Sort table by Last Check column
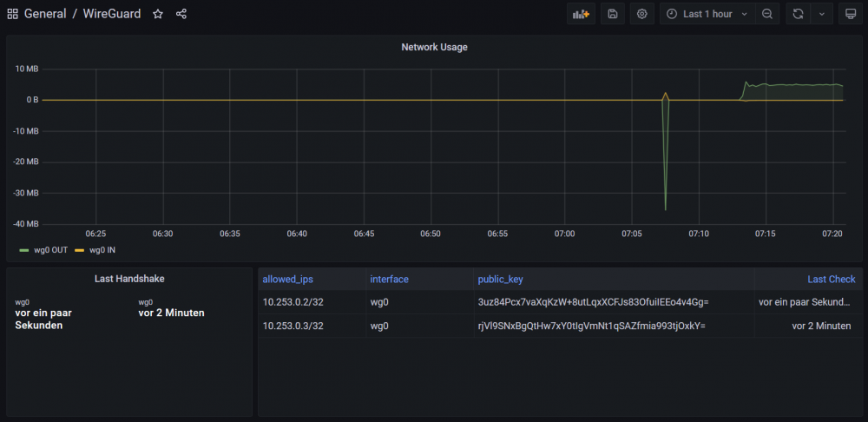 [x=831, y=279]
